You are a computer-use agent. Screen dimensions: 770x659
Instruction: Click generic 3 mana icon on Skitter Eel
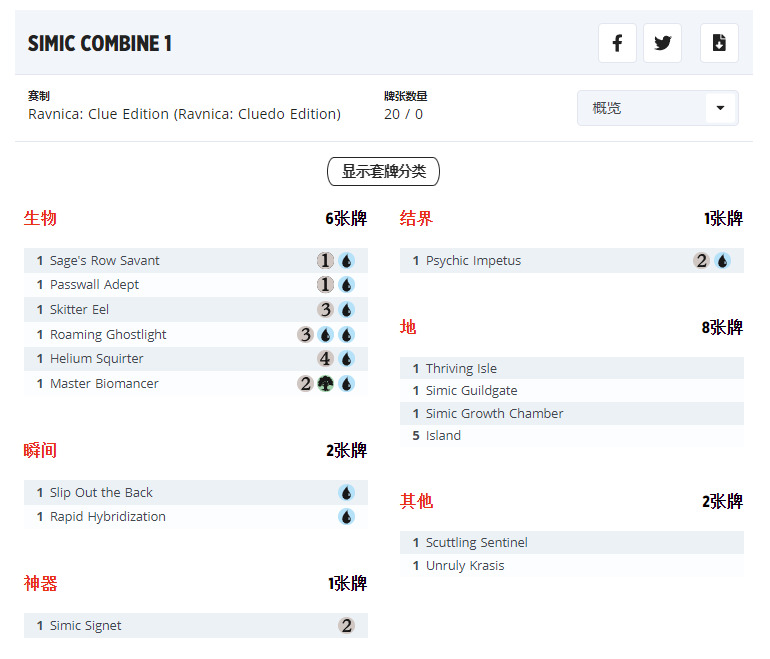(x=325, y=310)
